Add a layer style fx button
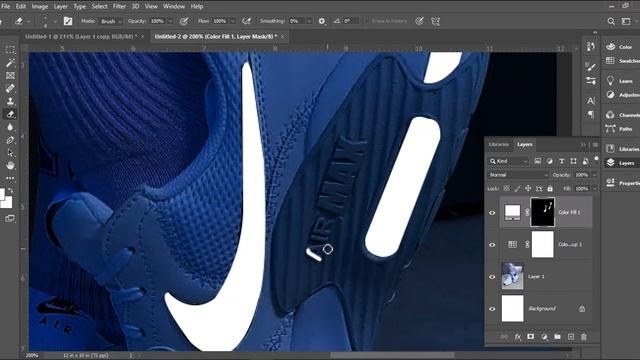 (518, 337)
